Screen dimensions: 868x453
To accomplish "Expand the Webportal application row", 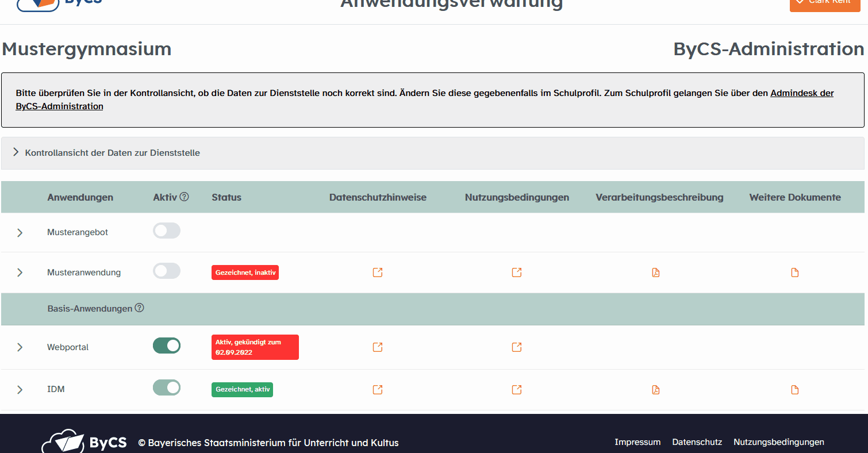I will pos(20,347).
